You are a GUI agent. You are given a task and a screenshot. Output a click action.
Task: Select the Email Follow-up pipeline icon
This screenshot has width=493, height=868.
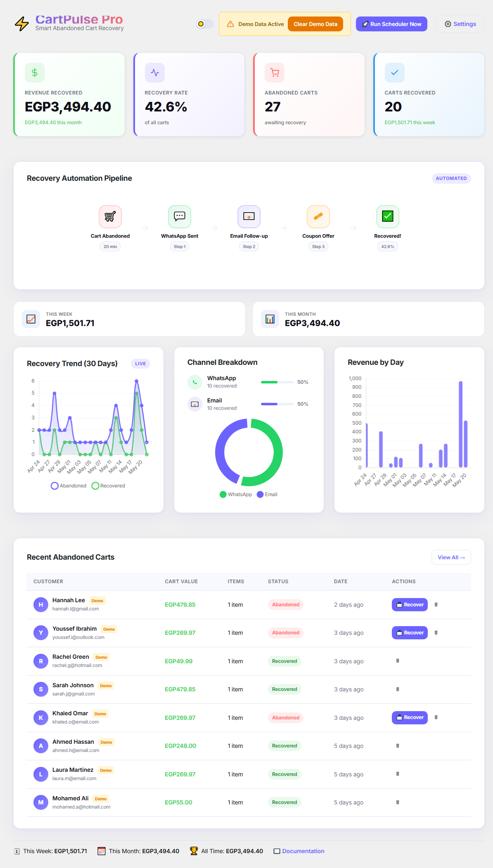tap(249, 216)
